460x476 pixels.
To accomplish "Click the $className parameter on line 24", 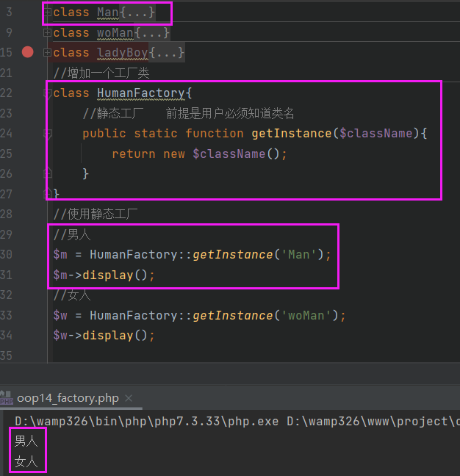I will (376, 134).
